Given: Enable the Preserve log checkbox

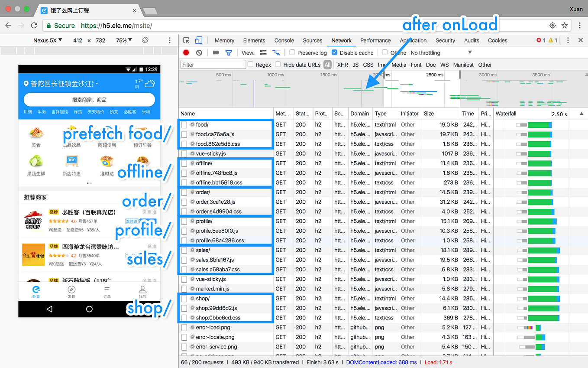Looking at the screenshot, I should coord(292,52).
